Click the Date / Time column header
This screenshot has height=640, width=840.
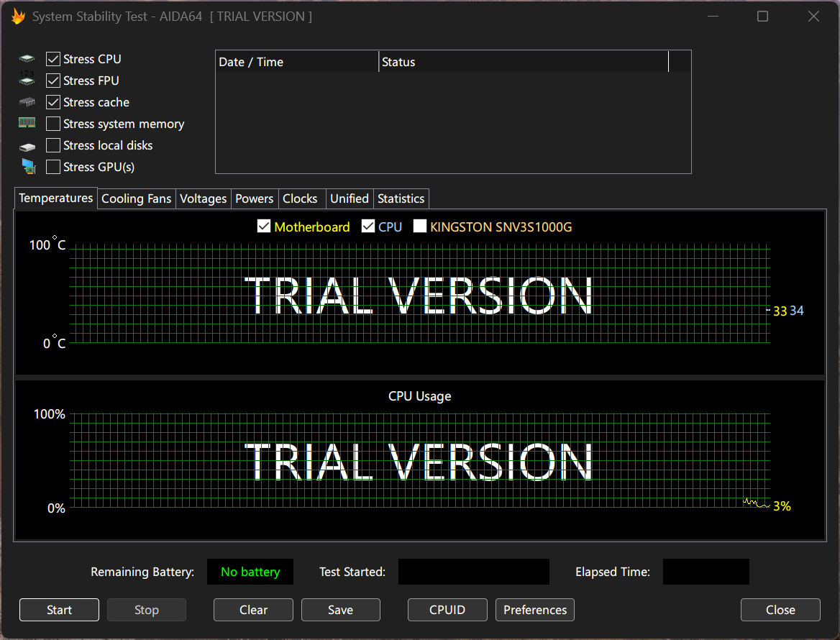[x=296, y=62]
